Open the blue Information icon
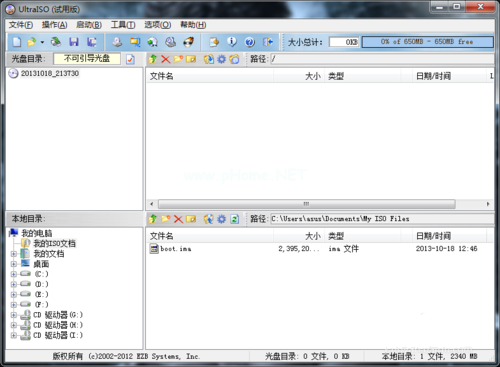This screenshot has height=367, width=500. coord(232,42)
